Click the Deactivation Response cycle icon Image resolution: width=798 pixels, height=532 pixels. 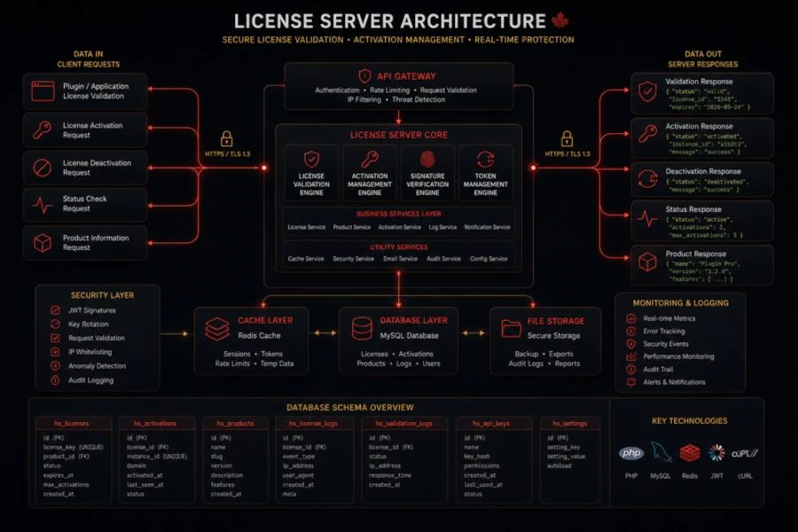pos(647,179)
